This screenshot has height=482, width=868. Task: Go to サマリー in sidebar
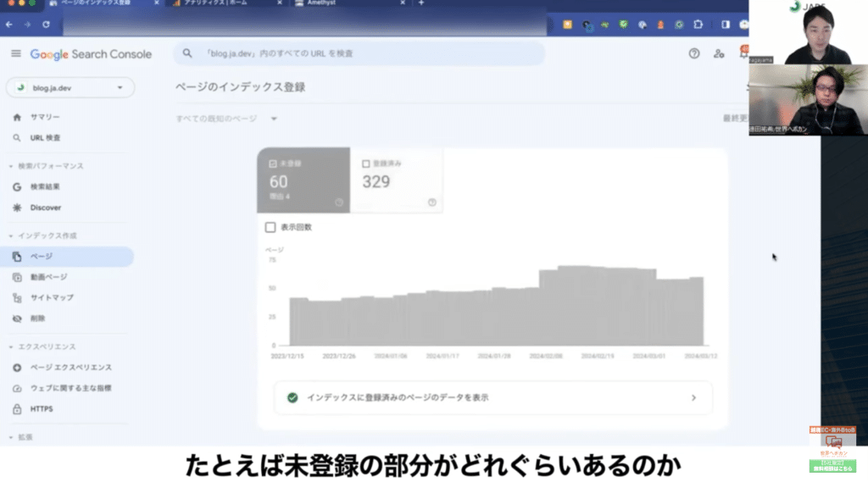(45, 117)
